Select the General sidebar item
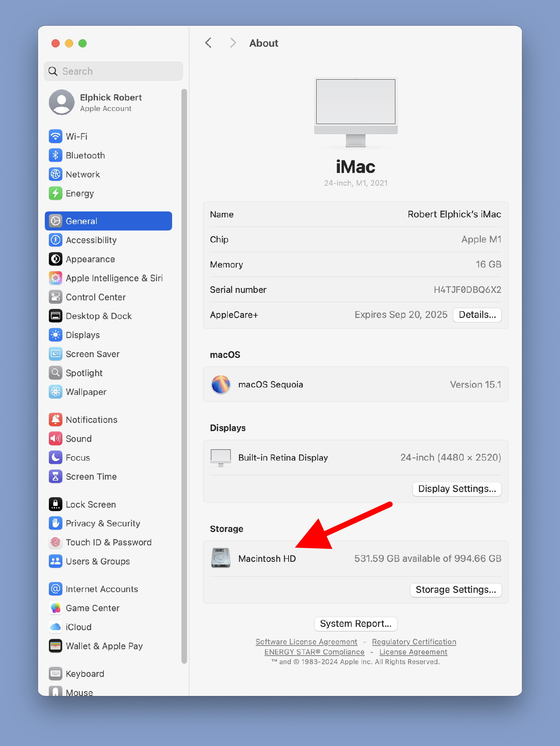560x746 pixels. click(x=108, y=221)
